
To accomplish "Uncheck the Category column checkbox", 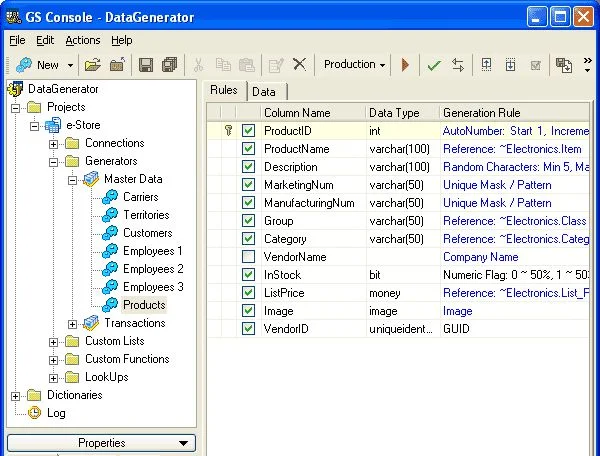I will point(248,239).
